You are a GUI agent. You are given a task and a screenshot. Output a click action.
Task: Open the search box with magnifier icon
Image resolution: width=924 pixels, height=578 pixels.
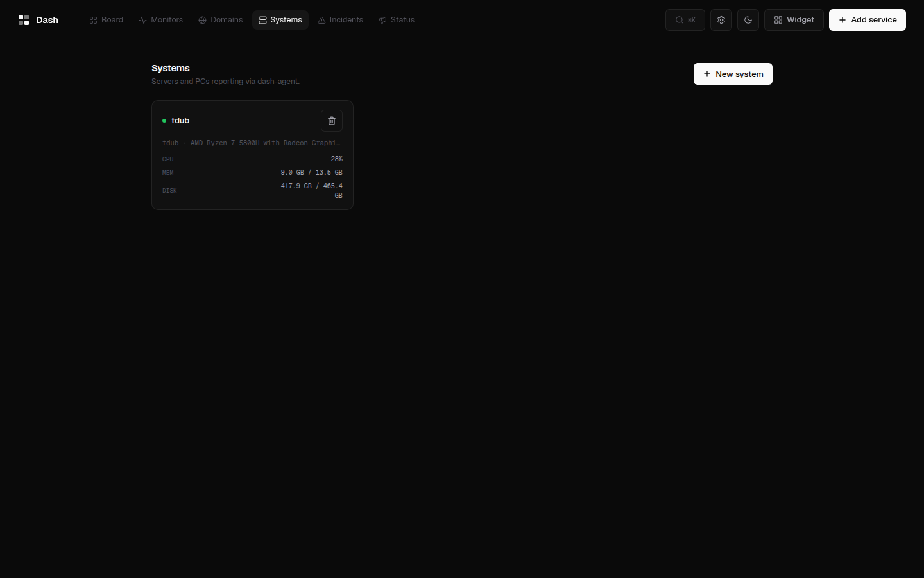(685, 20)
